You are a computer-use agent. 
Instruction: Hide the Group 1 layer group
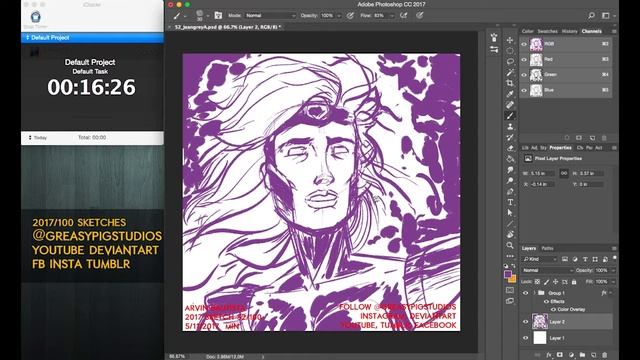coord(526,293)
